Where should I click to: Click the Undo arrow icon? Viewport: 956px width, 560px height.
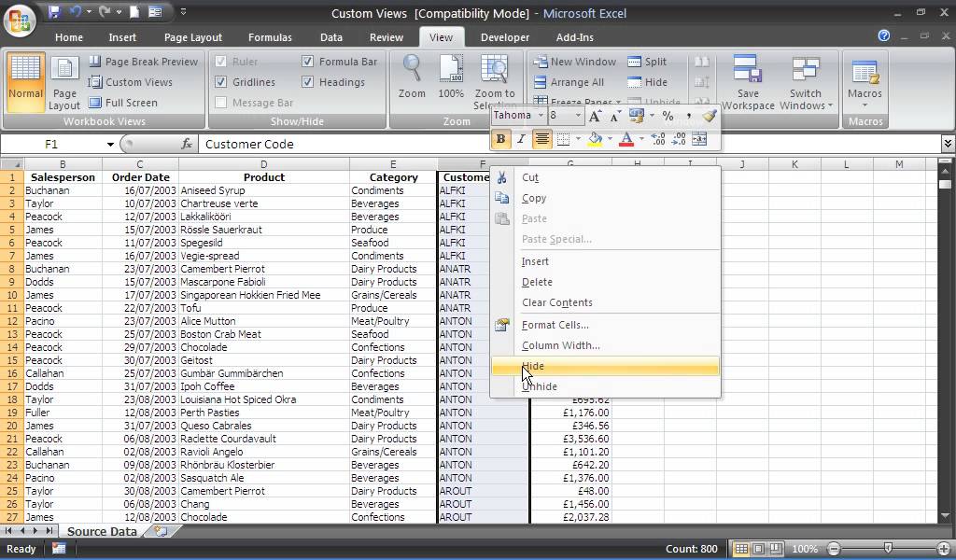click(x=76, y=12)
